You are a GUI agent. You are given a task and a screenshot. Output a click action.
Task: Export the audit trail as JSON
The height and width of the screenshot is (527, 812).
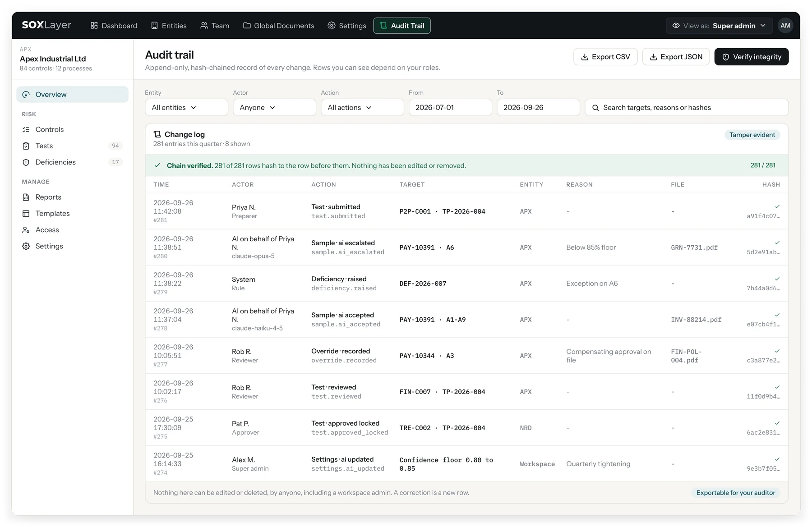[676, 57]
